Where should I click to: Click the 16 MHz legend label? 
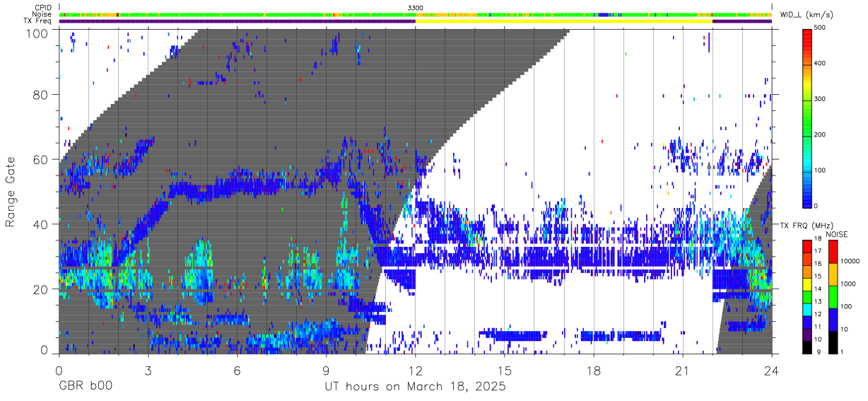819,265
